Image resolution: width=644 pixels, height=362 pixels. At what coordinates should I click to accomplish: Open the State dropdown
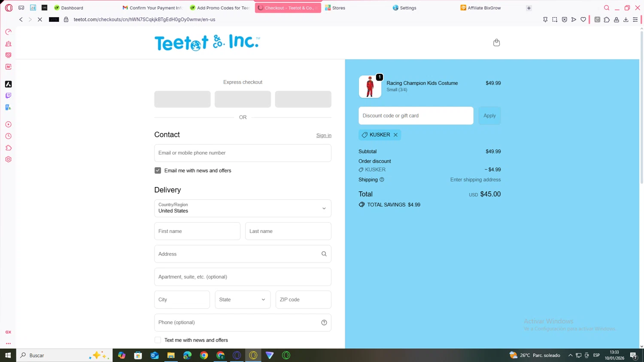[243, 299]
